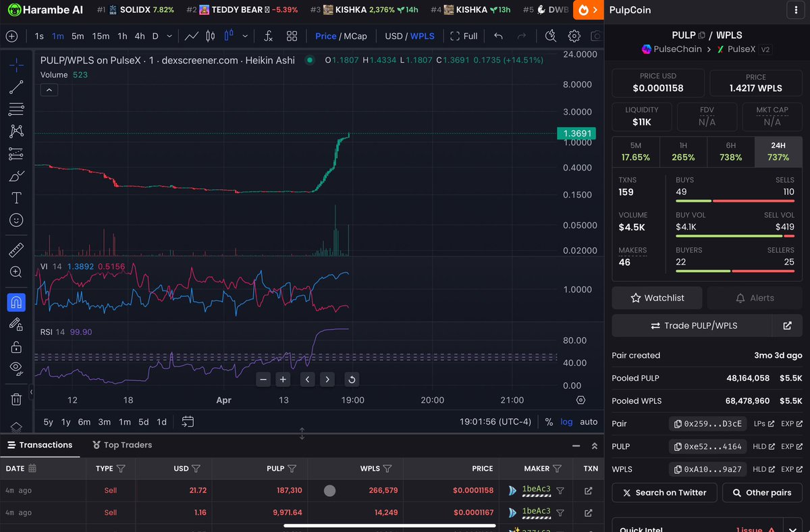
Task: Switch to candlestick chart style icon
Action: click(211, 36)
